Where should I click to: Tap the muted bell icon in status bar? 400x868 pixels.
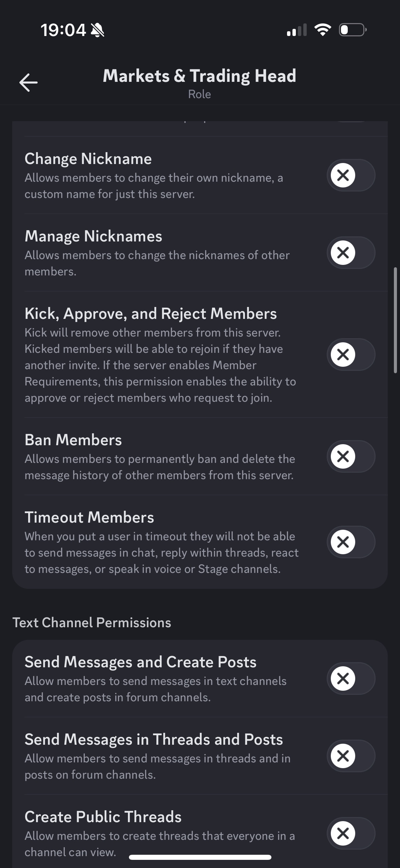(x=98, y=31)
